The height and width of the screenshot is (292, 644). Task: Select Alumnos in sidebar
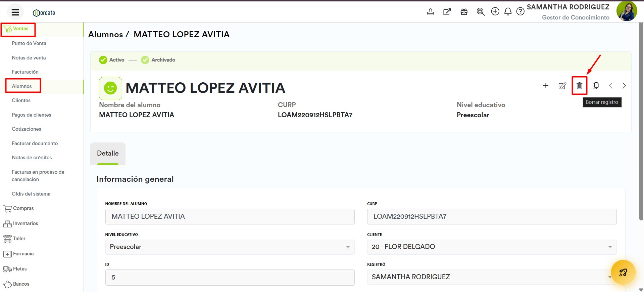(x=22, y=86)
